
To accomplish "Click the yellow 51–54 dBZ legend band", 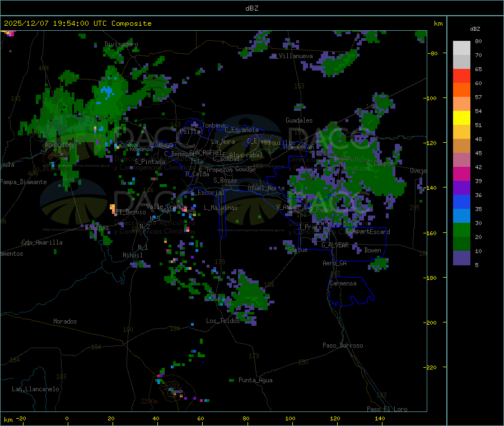I will (x=461, y=118).
